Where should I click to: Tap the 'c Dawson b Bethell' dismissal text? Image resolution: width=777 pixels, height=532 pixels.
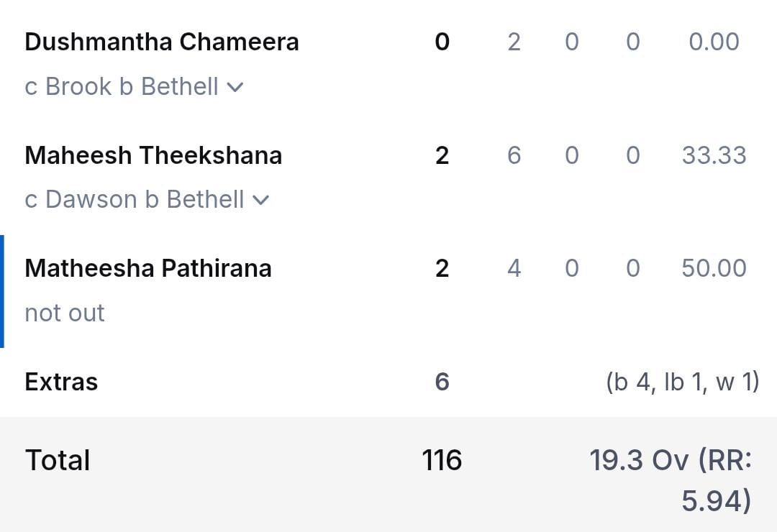click(135, 200)
